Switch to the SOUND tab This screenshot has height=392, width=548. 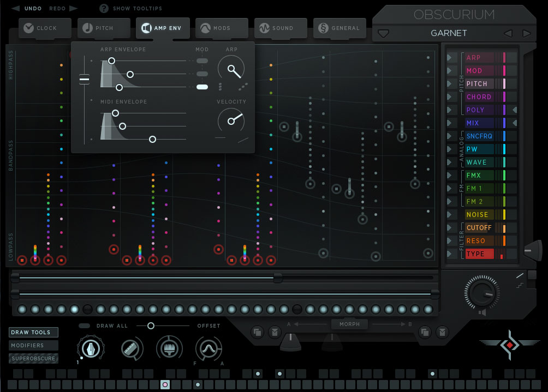tap(281, 28)
